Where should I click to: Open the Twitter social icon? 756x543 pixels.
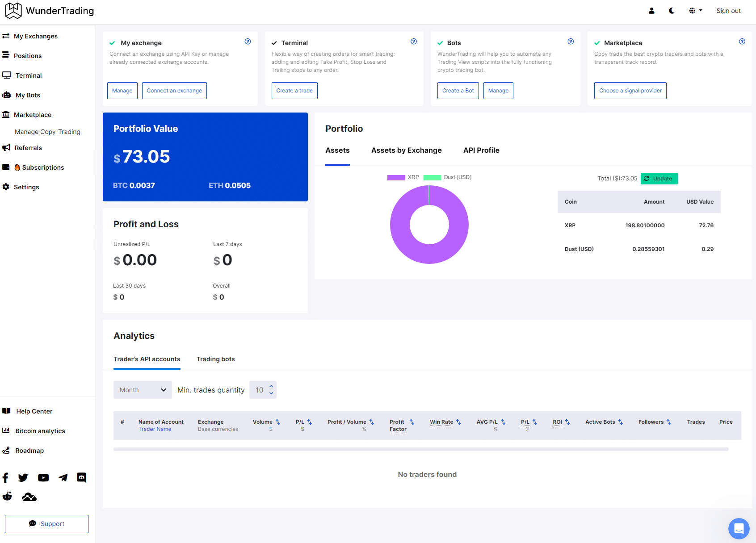(x=23, y=478)
